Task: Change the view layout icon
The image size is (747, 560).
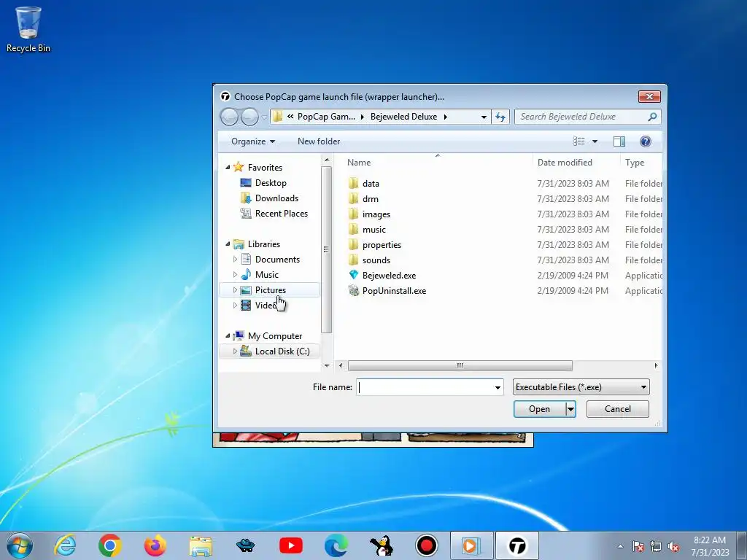Action: point(578,141)
